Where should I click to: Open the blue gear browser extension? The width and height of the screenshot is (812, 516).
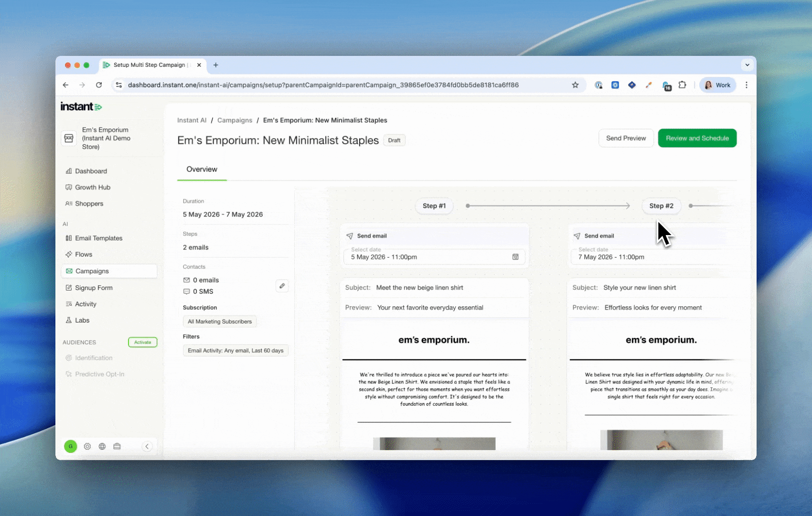point(615,85)
